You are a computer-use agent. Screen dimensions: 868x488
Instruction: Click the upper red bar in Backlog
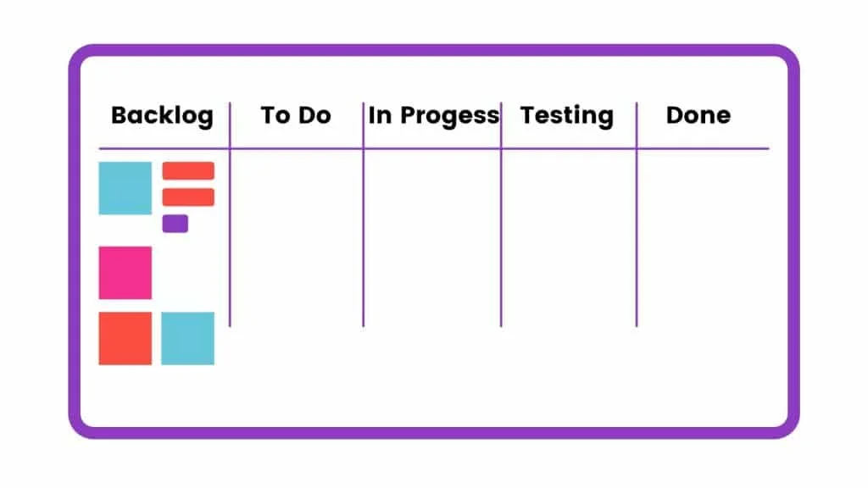(188, 171)
